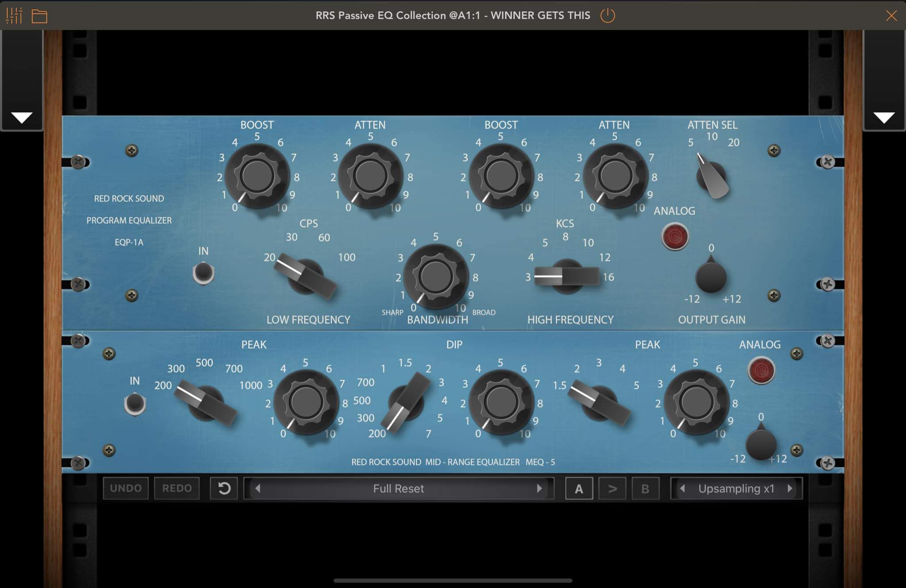Toggle the plugin power button

pyautogui.click(x=607, y=15)
